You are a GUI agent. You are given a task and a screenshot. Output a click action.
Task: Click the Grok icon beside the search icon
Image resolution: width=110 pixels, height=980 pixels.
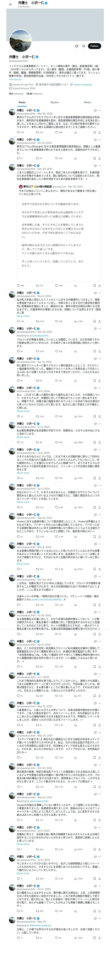(x=77, y=46)
